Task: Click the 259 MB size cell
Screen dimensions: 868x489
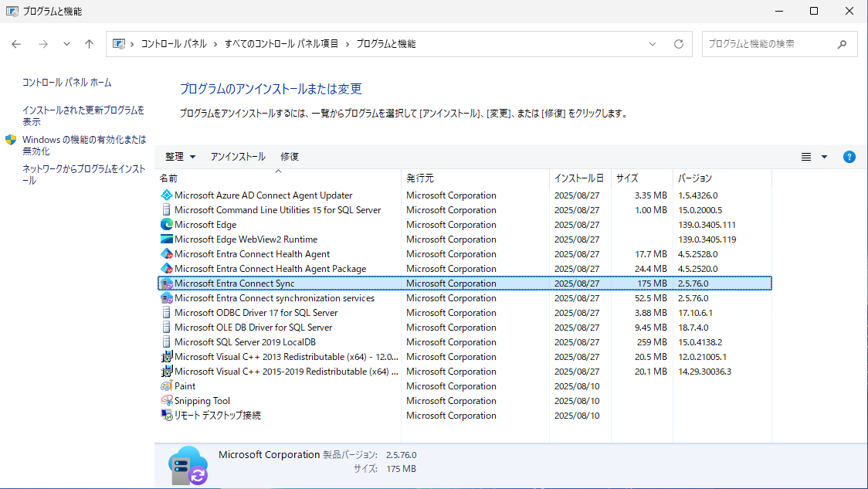Action: pos(652,341)
